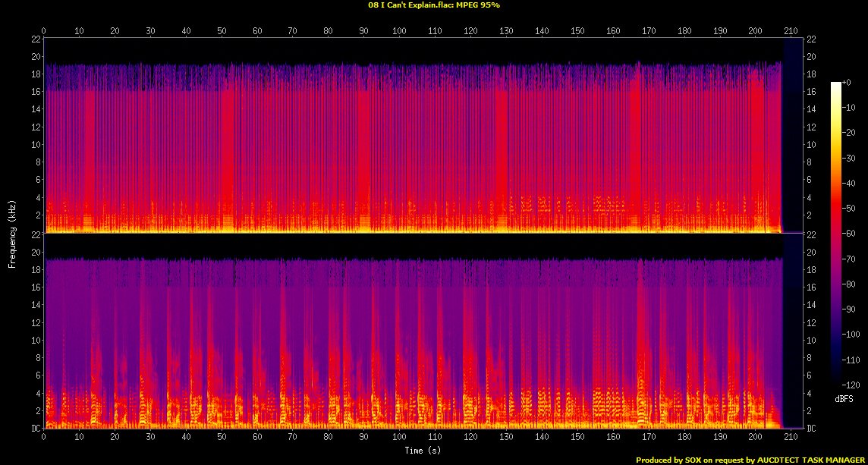Image resolution: width=868 pixels, height=465 pixels.
Task: Click the dark silent region ending upper channel
Action: (x=792, y=135)
